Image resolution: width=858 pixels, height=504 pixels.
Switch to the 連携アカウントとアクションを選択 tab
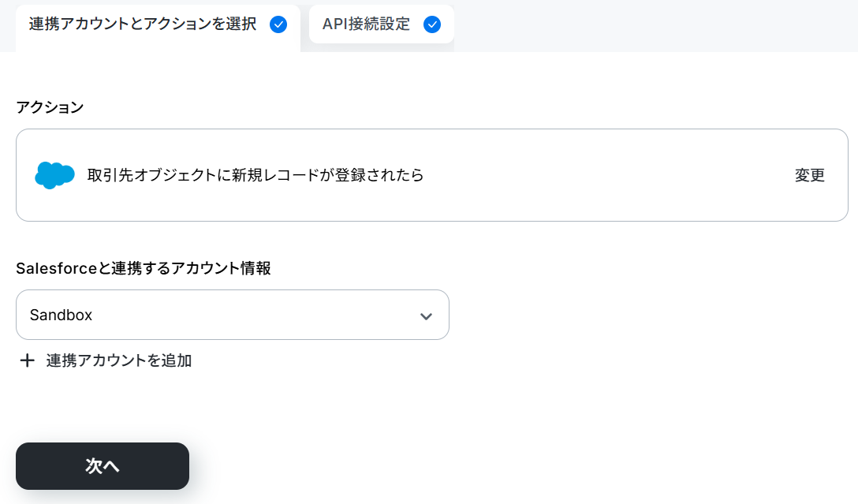click(x=159, y=28)
